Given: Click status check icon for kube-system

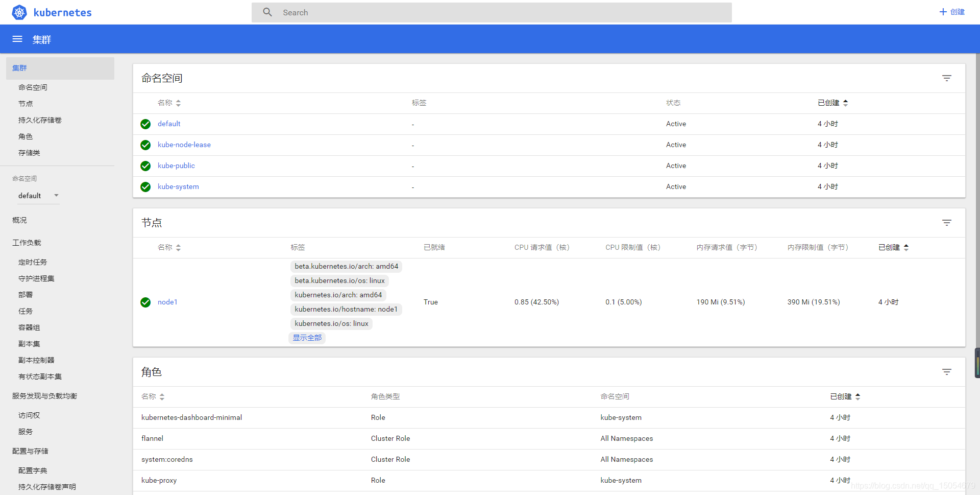Looking at the screenshot, I should [x=145, y=187].
